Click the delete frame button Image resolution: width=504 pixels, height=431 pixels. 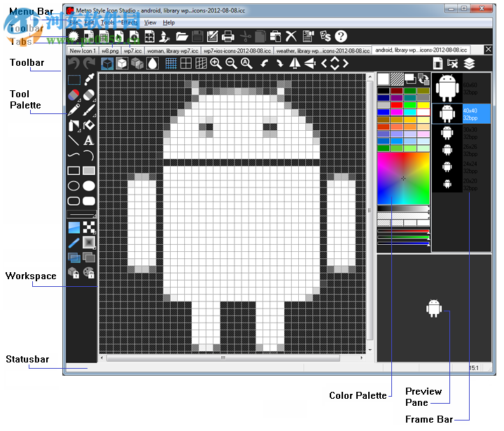(x=453, y=63)
